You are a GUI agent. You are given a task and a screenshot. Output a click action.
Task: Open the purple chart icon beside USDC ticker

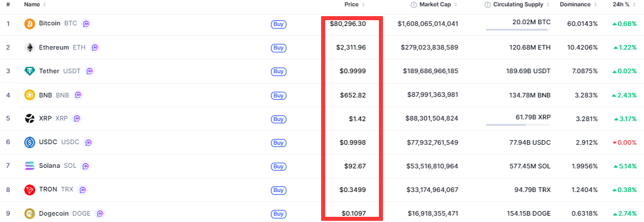(x=88, y=142)
